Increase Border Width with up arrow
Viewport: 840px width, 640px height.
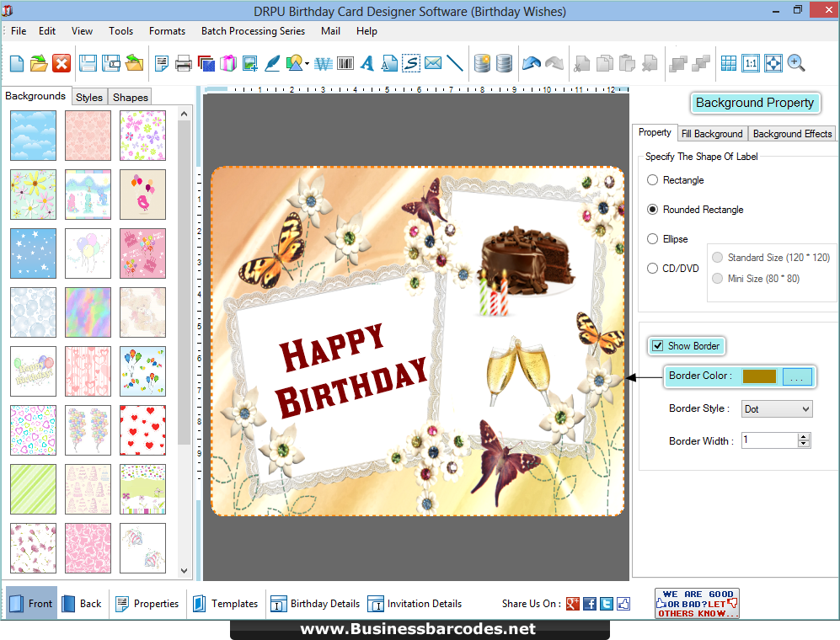click(x=802, y=437)
